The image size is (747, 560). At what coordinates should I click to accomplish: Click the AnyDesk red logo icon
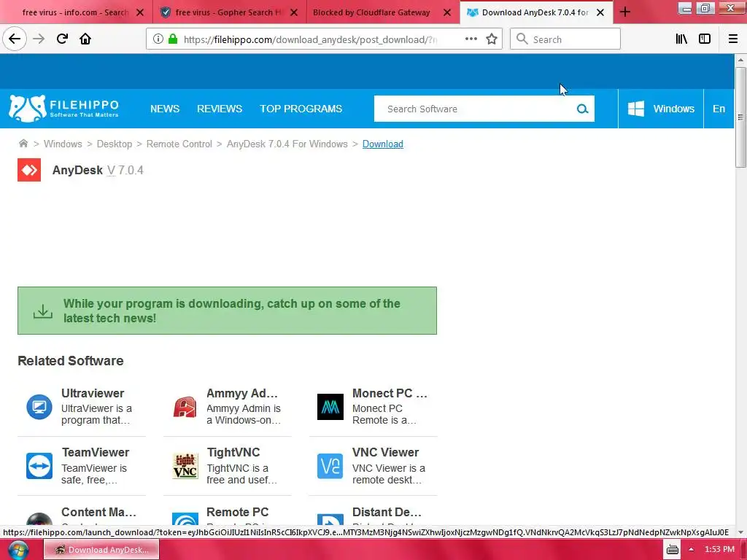29,170
